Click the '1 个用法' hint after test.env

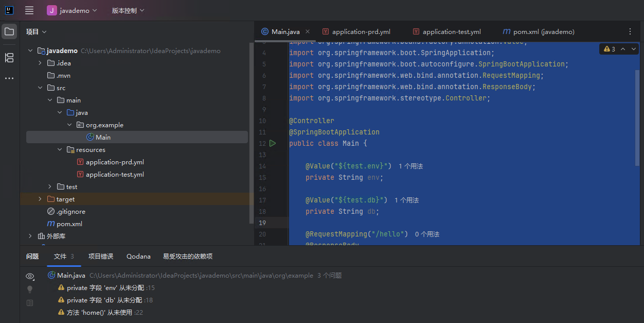(x=411, y=166)
